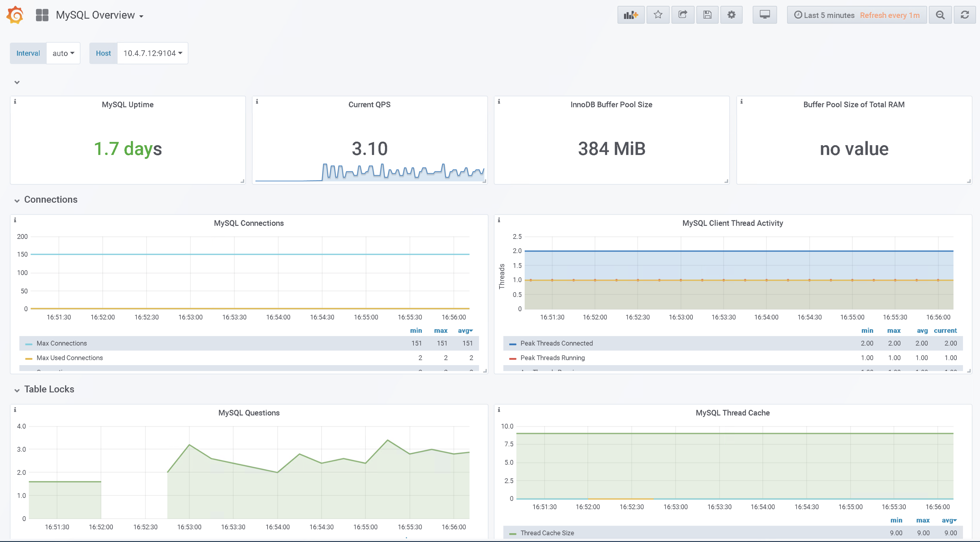Click the Host variable label

[x=103, y=53]
